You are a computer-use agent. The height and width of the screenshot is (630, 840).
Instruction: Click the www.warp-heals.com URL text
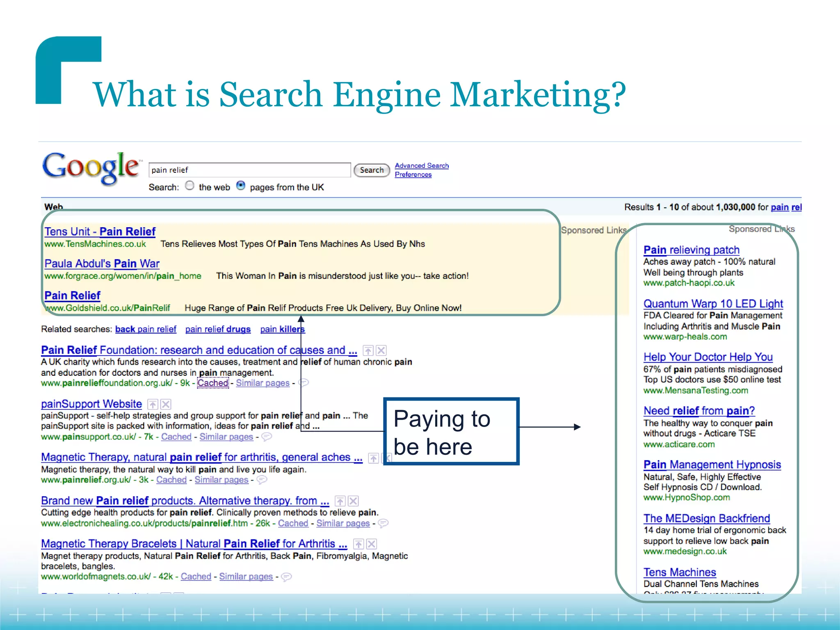pos(685,337)
